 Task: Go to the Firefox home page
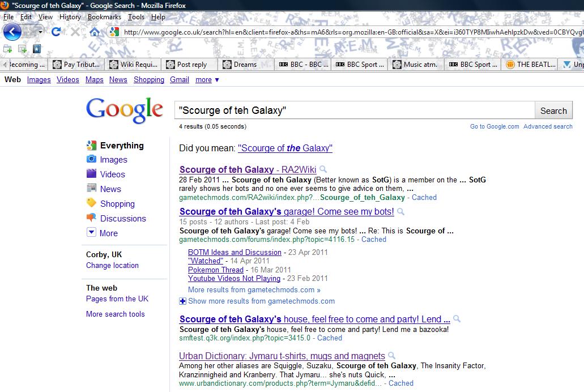coord(95,32)
